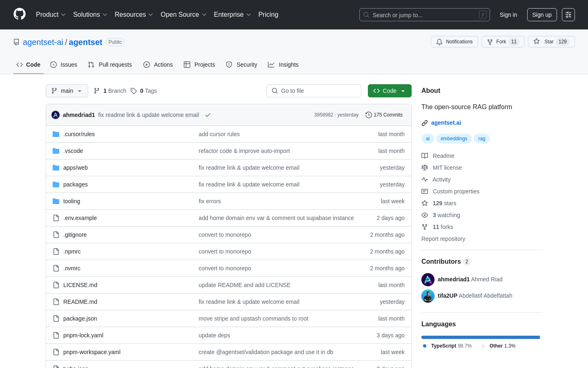This screenshot has width=588, height=368.
Task: Click the .vscode folder icon
Action: pyautogui.click(x=56, y=151)
